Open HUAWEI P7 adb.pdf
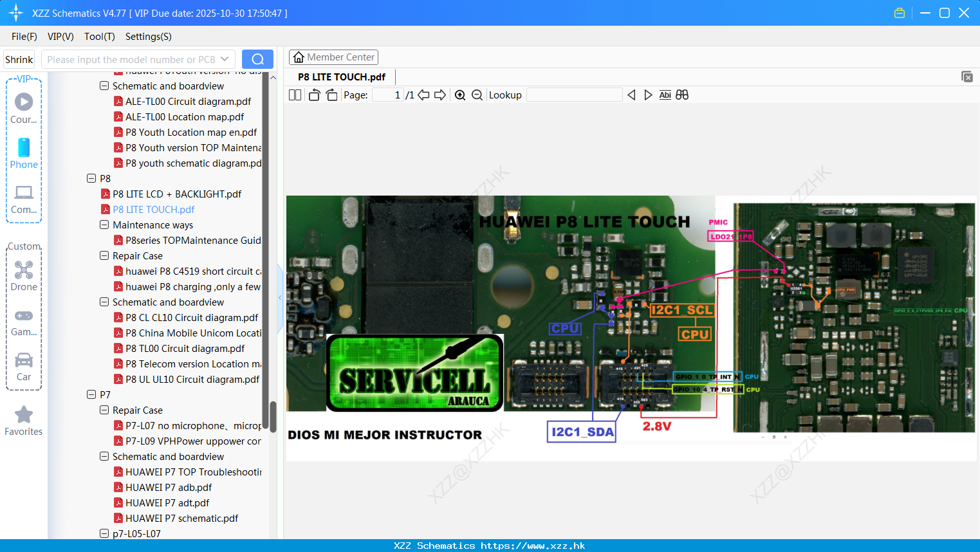The image size is (980, 552). (x=169, y=487)
